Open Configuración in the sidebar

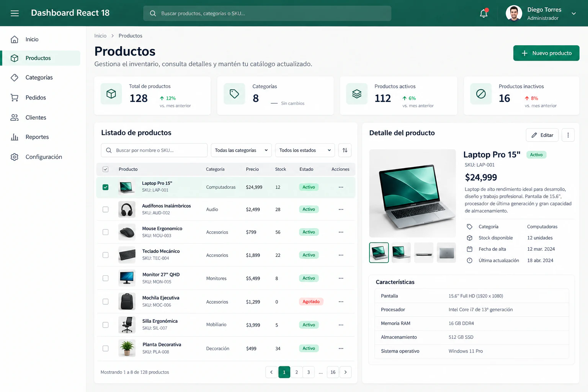click(x=41, y=157)
